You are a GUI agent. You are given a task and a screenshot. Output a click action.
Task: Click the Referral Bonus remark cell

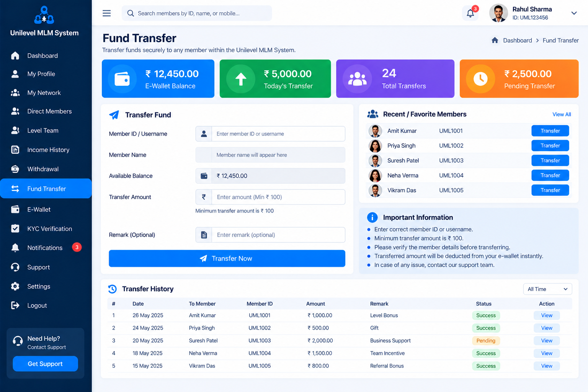(387, 366)
